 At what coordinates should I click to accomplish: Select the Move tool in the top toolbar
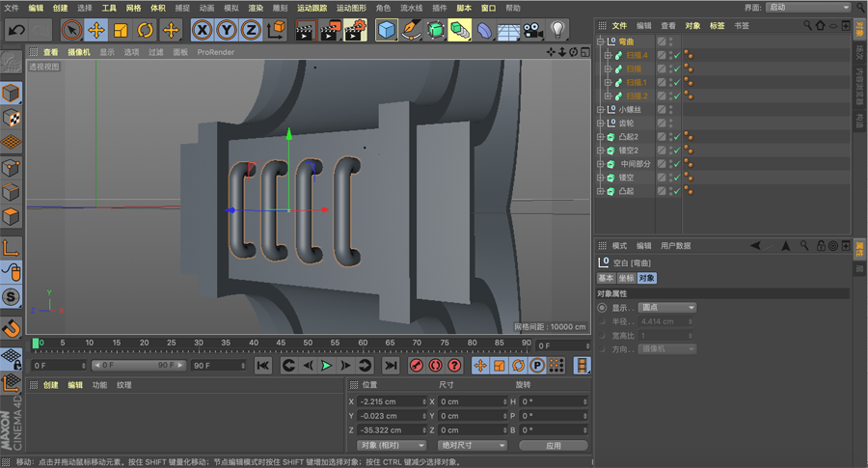[x=95, y=30]
